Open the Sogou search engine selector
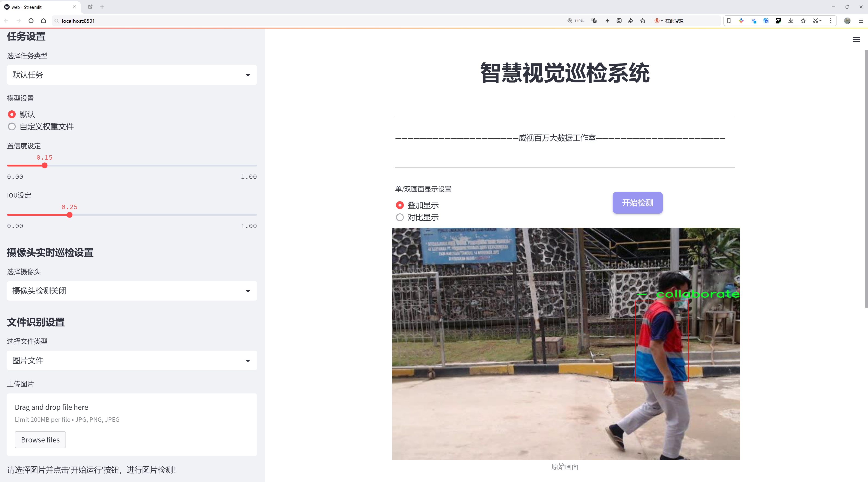The width and height of the screenshot is (868, 482). [658, 21]
